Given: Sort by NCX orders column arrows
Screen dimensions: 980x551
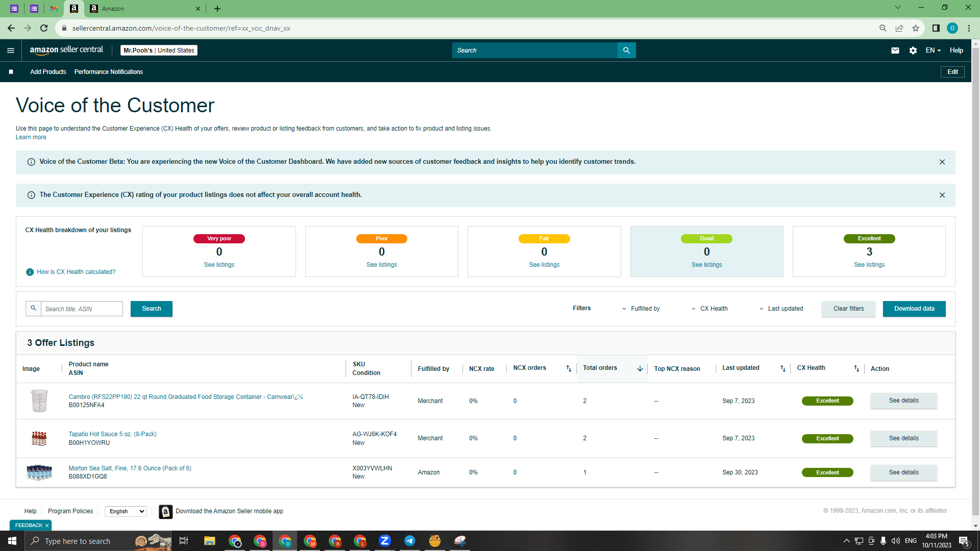Looking at the screenshot, I should tap(569, 368).
